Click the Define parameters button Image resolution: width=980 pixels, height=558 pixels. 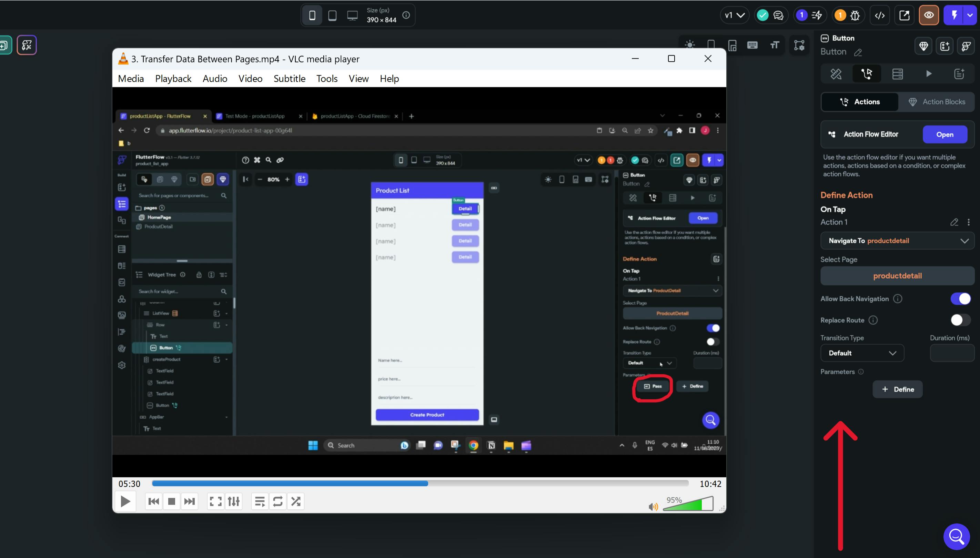[897, 389]
